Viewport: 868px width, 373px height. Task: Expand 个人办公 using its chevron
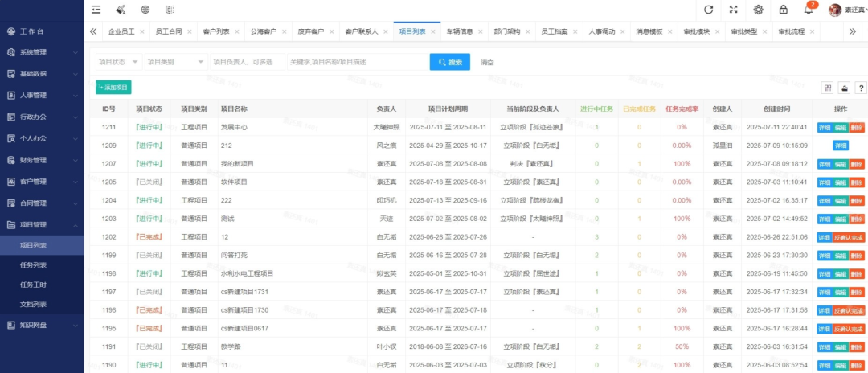coord(76,138)
